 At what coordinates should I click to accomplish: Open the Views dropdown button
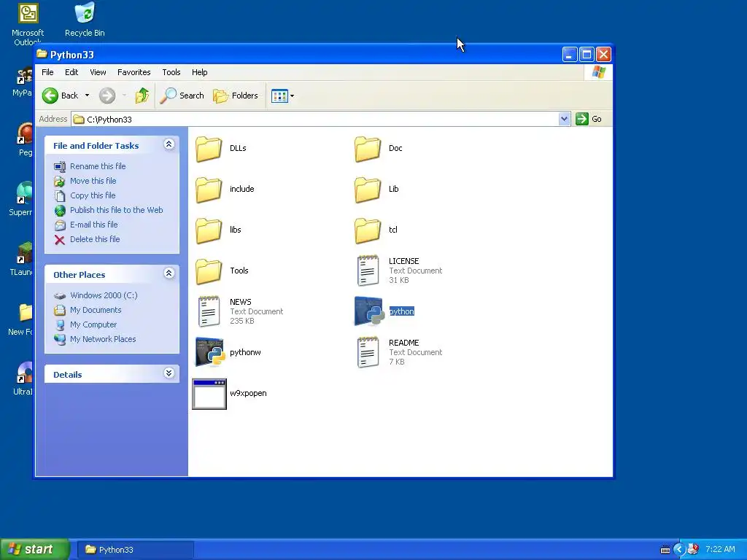pyautogui.click(x=282, y=96)
